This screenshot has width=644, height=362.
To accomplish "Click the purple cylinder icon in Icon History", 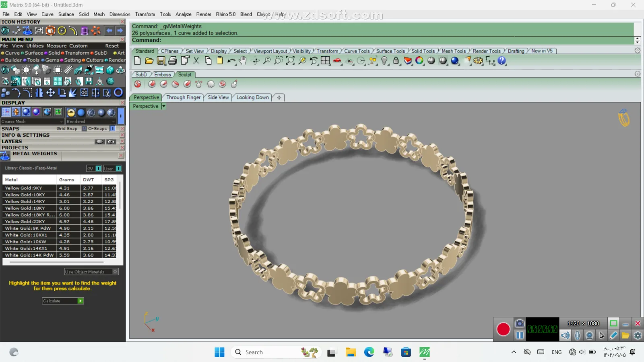I will (x=85, y=31).
